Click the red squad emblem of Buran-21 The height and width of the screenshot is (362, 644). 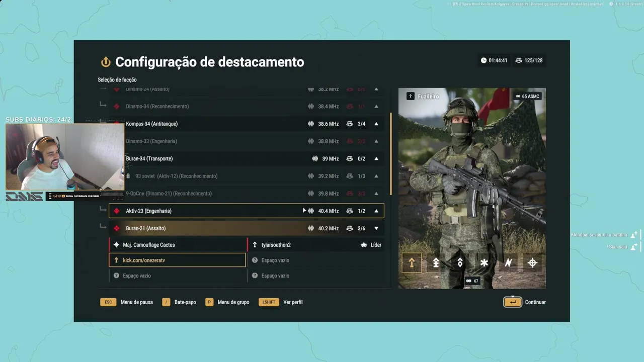point(117,228)
